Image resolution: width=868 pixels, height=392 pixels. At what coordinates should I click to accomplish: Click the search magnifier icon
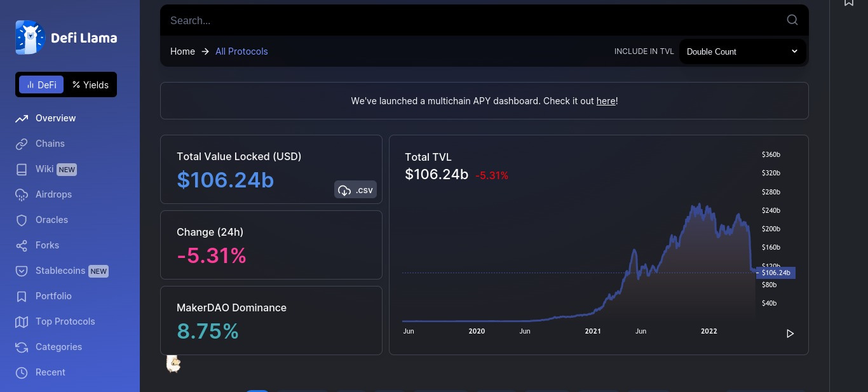coord(792,20)
